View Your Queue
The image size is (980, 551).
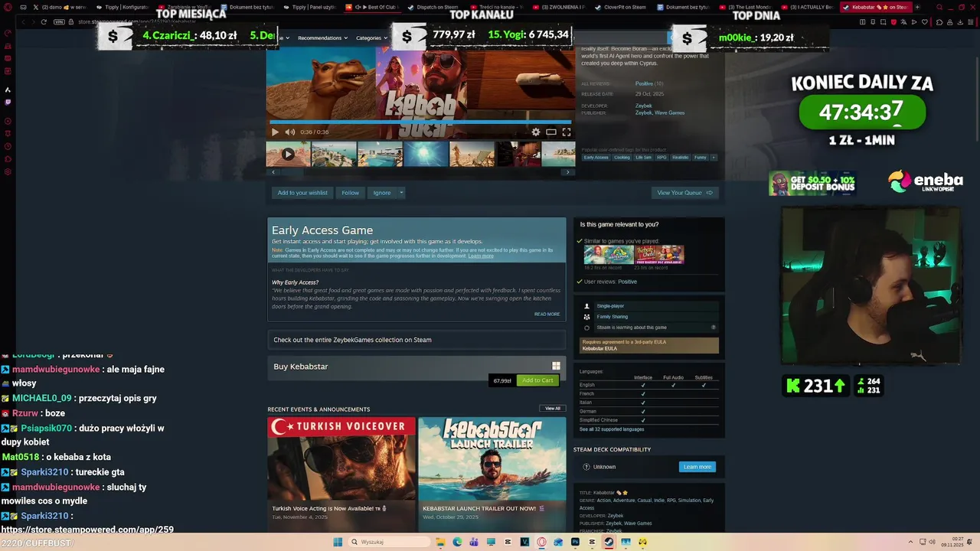coord(684,193)
